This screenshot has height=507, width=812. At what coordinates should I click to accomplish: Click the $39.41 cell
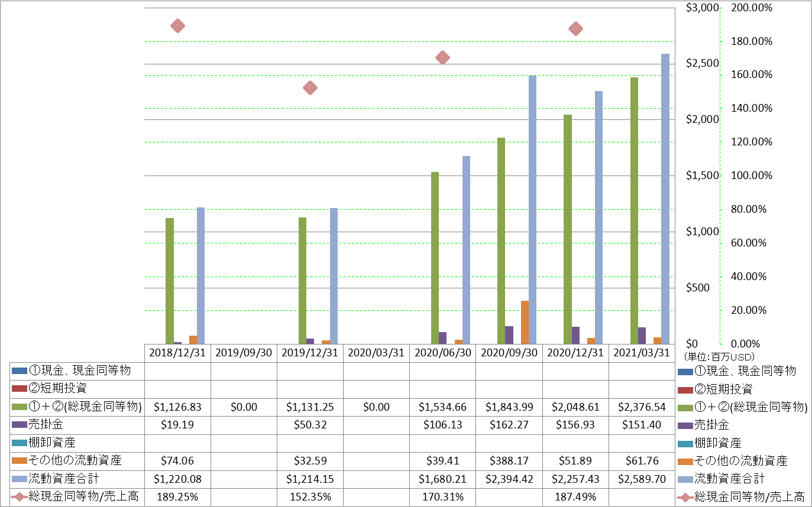click(x=442, y=461)
